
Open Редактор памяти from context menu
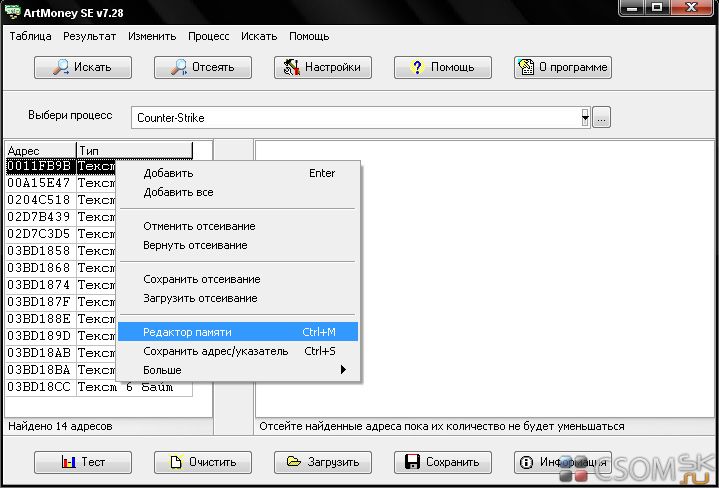click(x=238, y=332)
